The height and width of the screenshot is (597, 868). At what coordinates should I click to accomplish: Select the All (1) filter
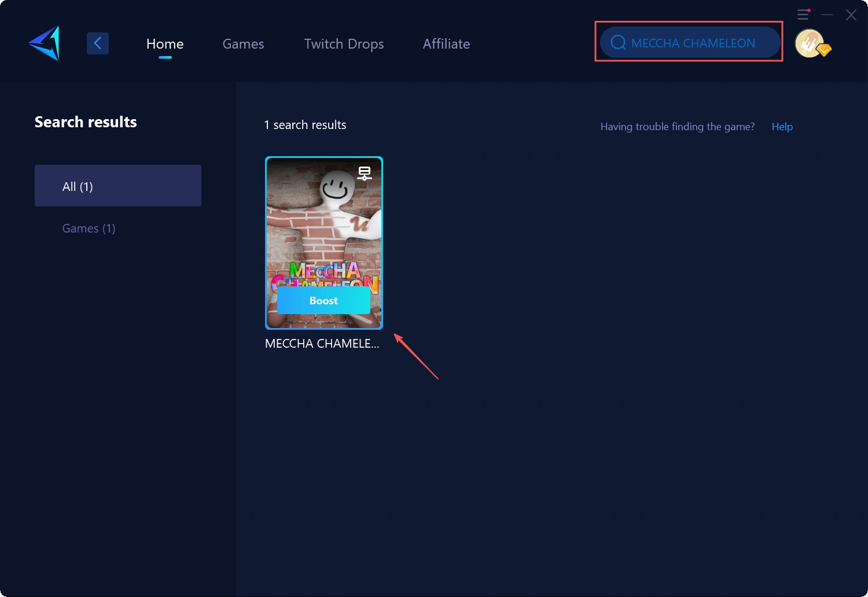pos(118,186)
